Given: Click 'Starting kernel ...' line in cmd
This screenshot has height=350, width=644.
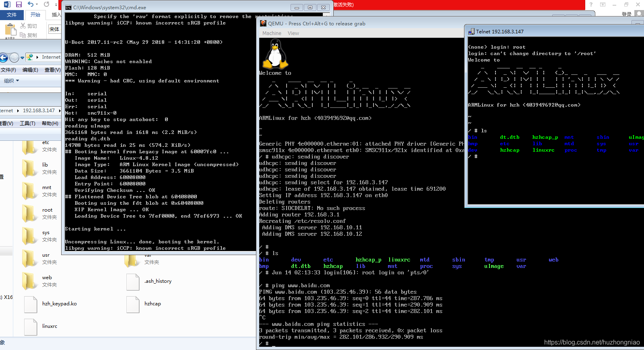Looking at the screenshot, I should click(95, 229).
